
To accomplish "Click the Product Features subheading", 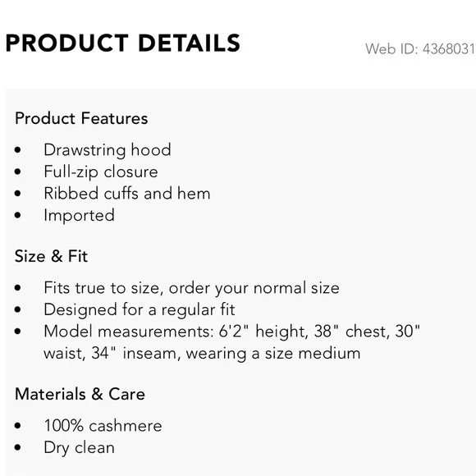I will pos(81,118).
